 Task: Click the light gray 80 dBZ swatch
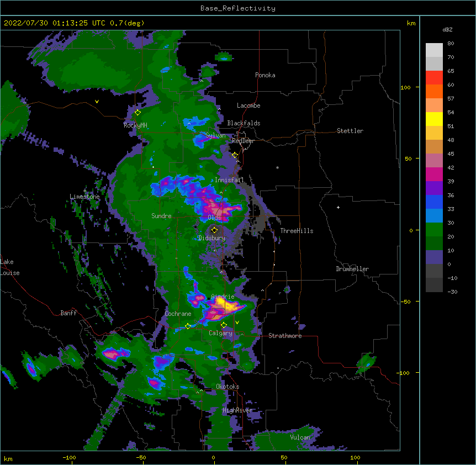(434, 50)
